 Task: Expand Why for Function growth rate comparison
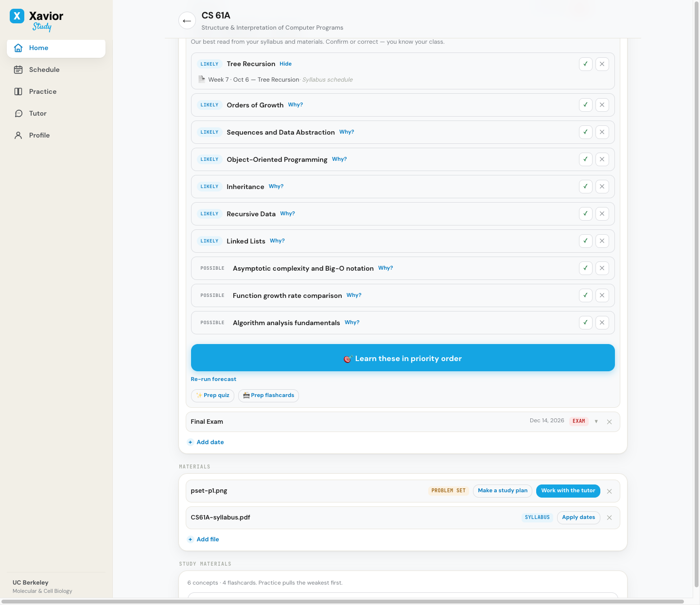coord(354,295)
